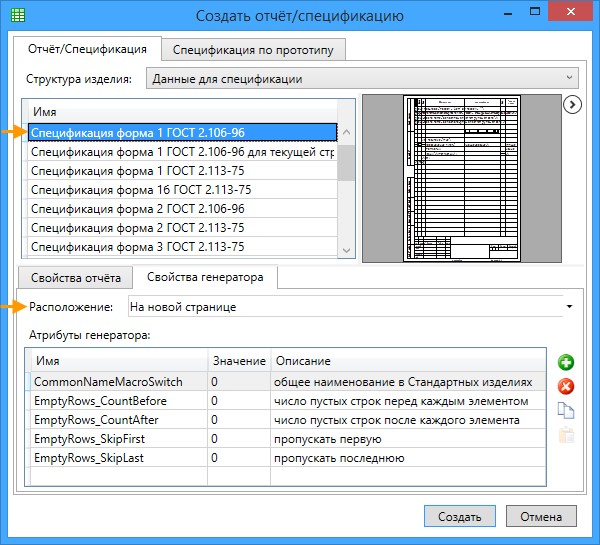Select the Свойства генератора tab
600x545 pixels.
click(205, 277)
